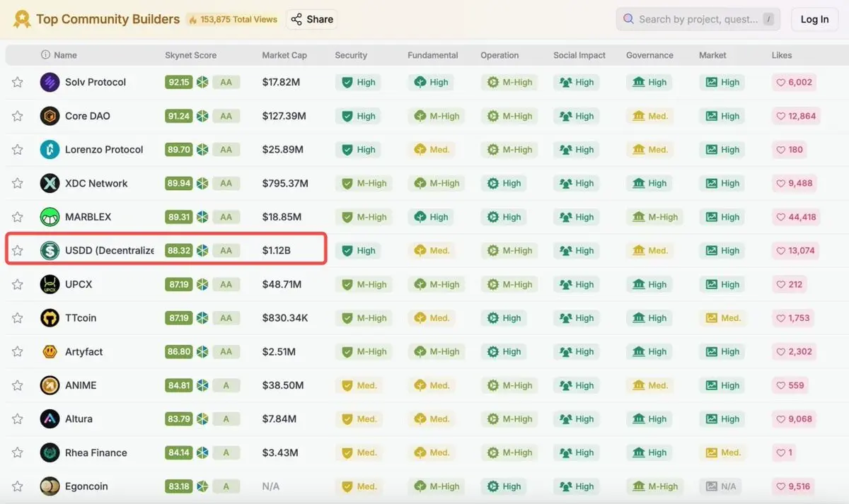The height and width of the screenshot is (504, 849).
Task: Click MARBLEX's M-High Governance rating
Action: (x=655, y=217)
